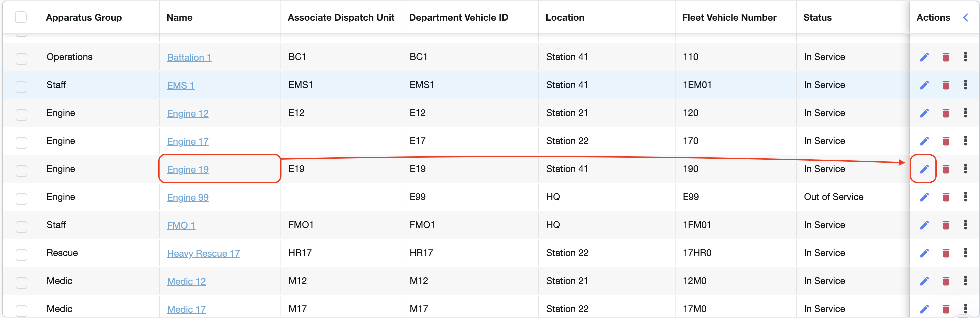Check the Battalion 1 row checkbox
980x318 pixels.
coord(21,59)
